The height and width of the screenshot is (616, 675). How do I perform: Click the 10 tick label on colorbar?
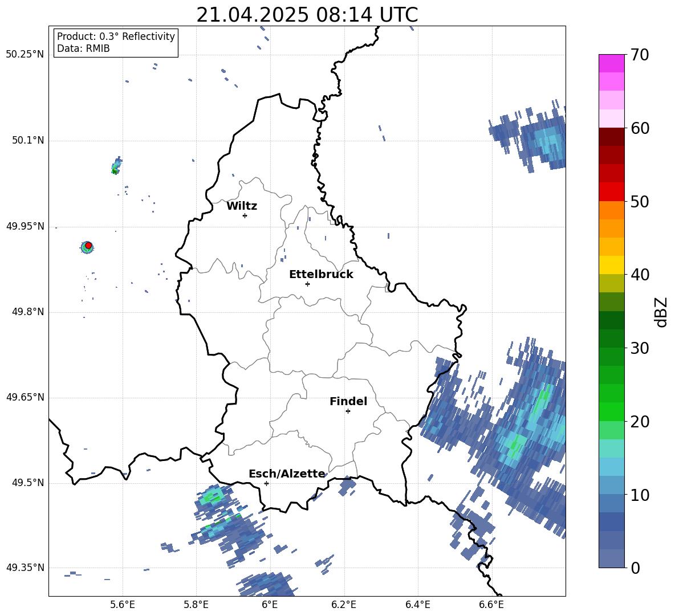640,495
